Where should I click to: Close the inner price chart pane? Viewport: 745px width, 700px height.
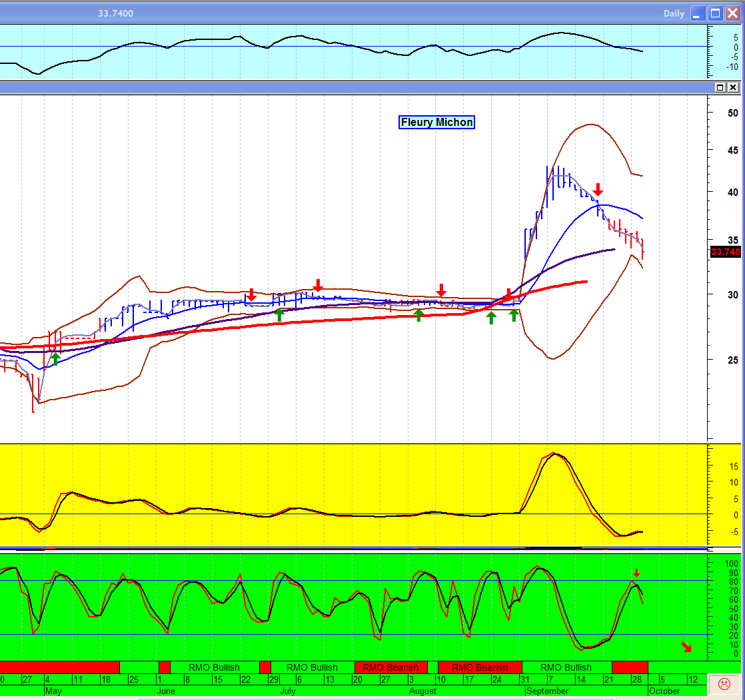[733, 87]
